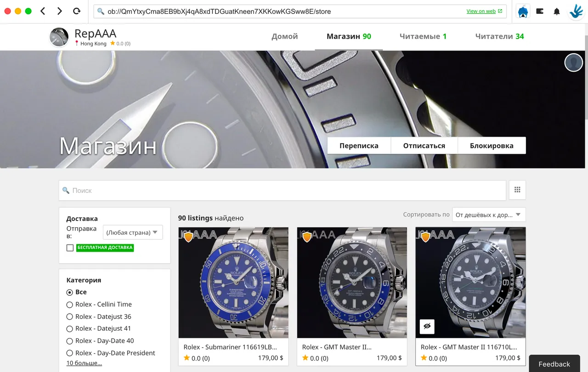This screenshot has width=588, height=372.
Task: Click the Переписка button
Action: coord(359,146)
